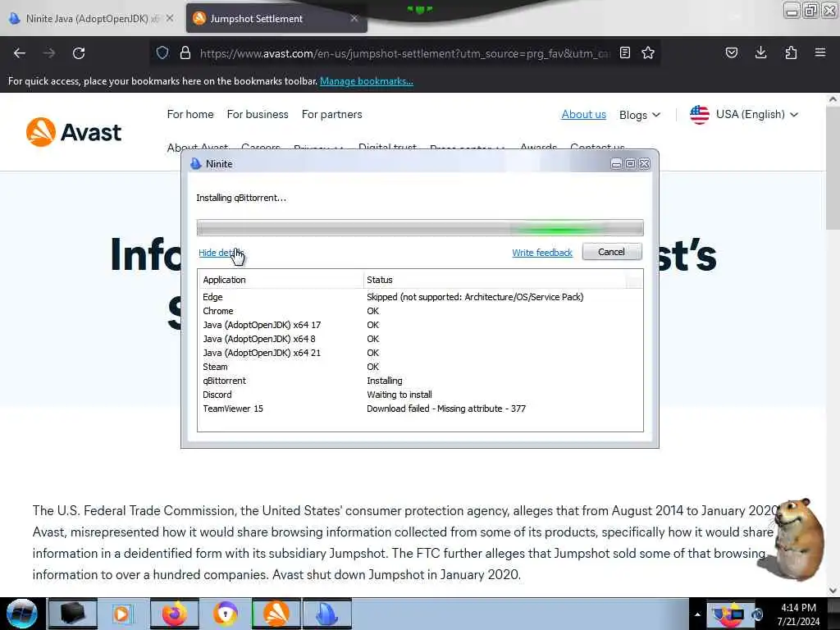Click the Ninite installation progress bar
The height and width of the screenshot is (630, 840).
click(420, 228)
